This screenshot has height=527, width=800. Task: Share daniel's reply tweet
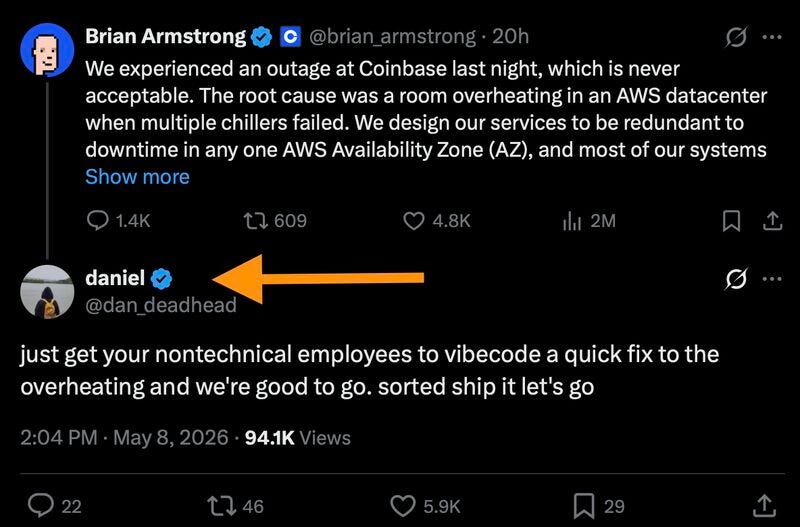[x=764, y=506]
